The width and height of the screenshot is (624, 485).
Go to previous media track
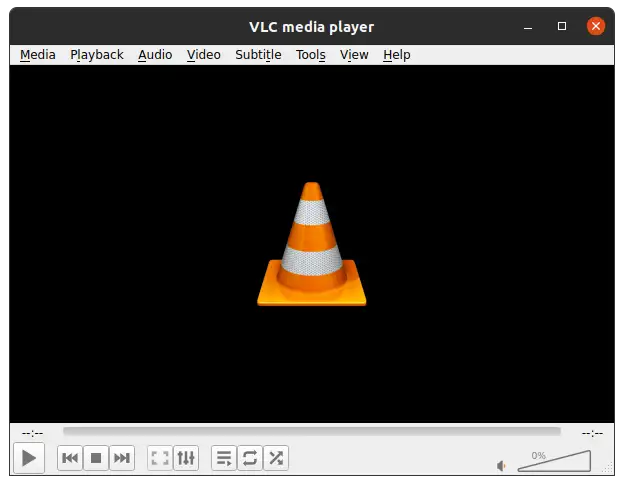[x=70, y=458]
